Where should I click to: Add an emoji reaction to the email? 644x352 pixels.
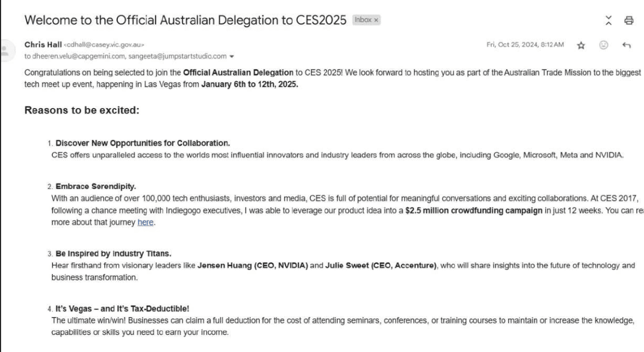(x=603, y=45)
